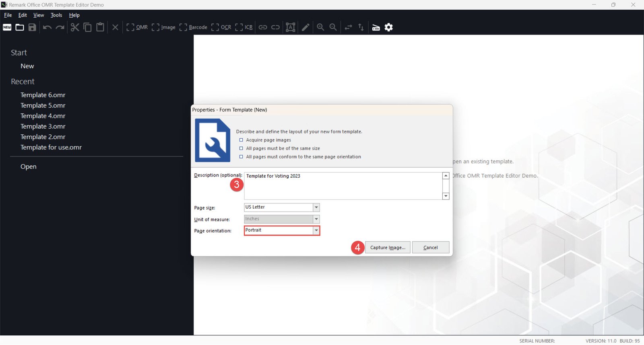This screenshot has width=644, height=345.
Task: Check the Acquire page images checkbox
Action: click(241, 140)
